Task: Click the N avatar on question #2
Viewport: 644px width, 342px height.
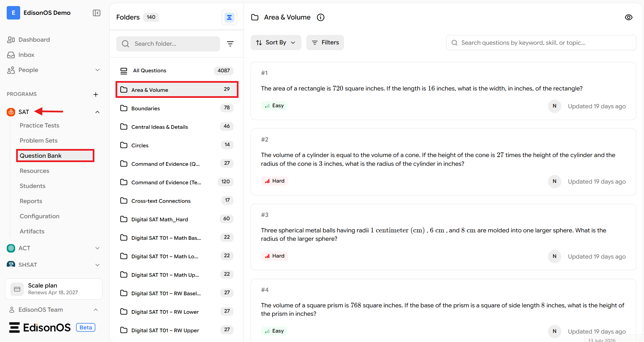Action: [x=555, y=181]
